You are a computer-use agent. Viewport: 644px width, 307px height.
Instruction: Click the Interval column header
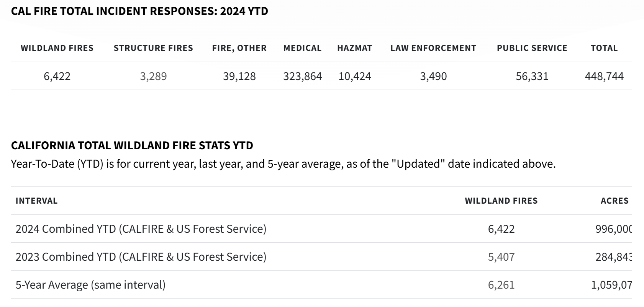click(x=36, y=201)
